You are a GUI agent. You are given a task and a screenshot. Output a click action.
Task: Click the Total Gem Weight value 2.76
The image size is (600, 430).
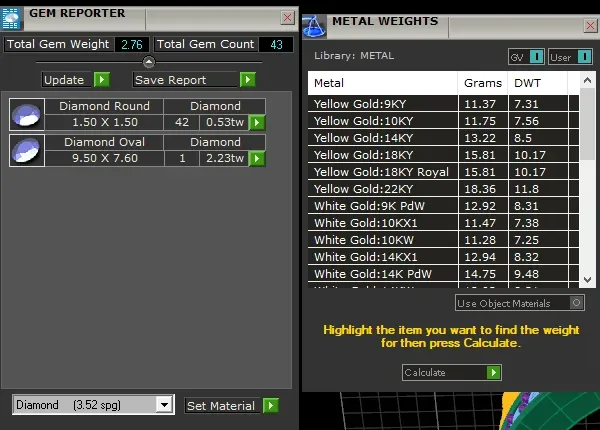(x=132, y=44)
